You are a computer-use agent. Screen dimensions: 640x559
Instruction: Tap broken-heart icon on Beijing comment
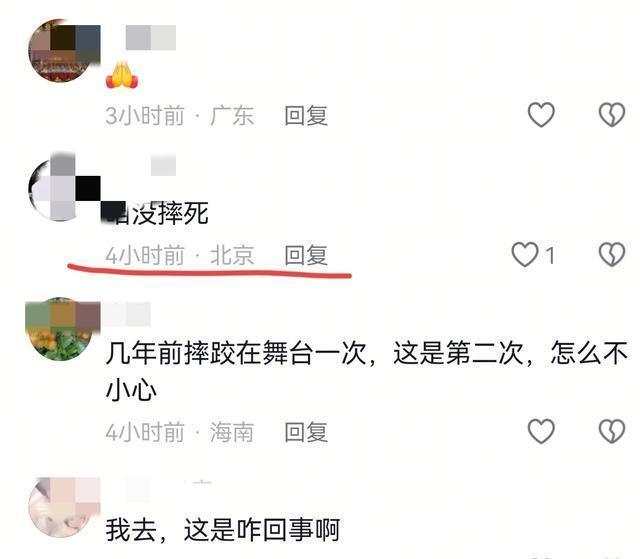coord(611,255)
